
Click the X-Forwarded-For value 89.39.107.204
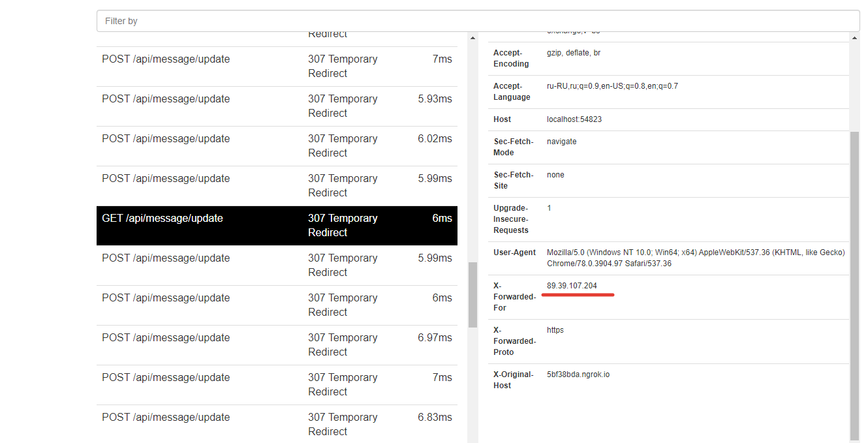pos(572,286)
